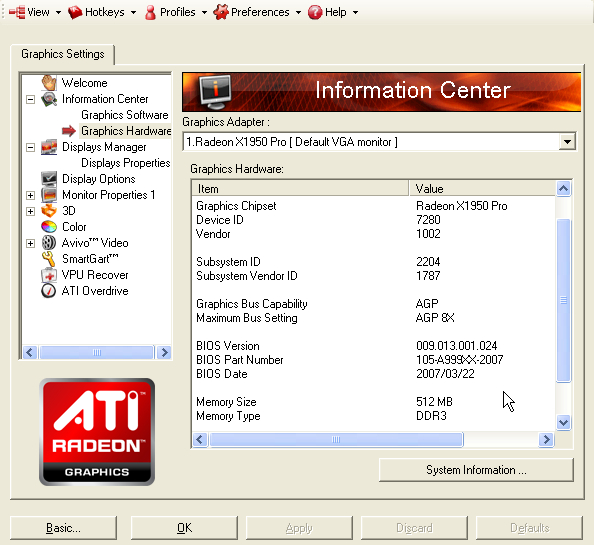Screen dimensions: 594x545
Task: Click the Color wheel icon
Action: (49, 227)
